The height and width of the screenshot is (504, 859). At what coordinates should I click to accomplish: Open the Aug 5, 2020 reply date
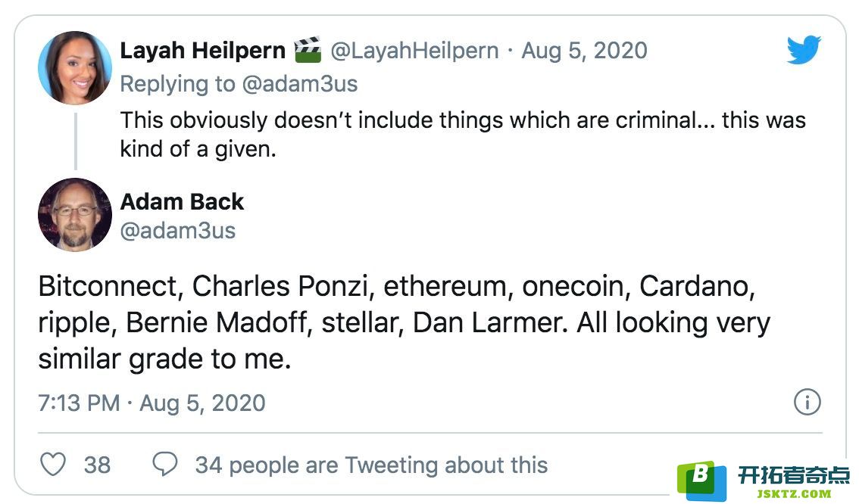(x=585, y=51)
